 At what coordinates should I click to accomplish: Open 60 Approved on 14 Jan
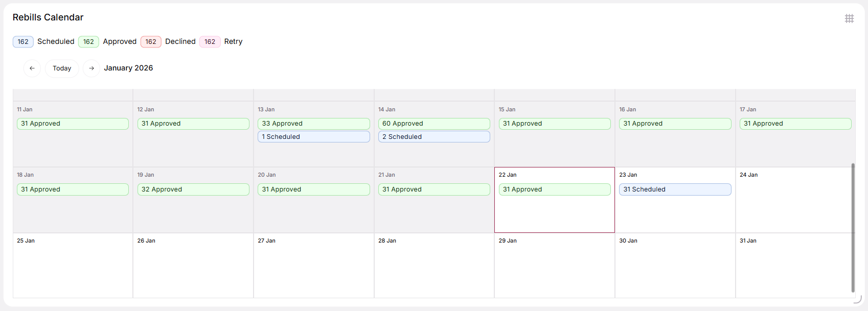pyautogui.click(x=434, y=124)
